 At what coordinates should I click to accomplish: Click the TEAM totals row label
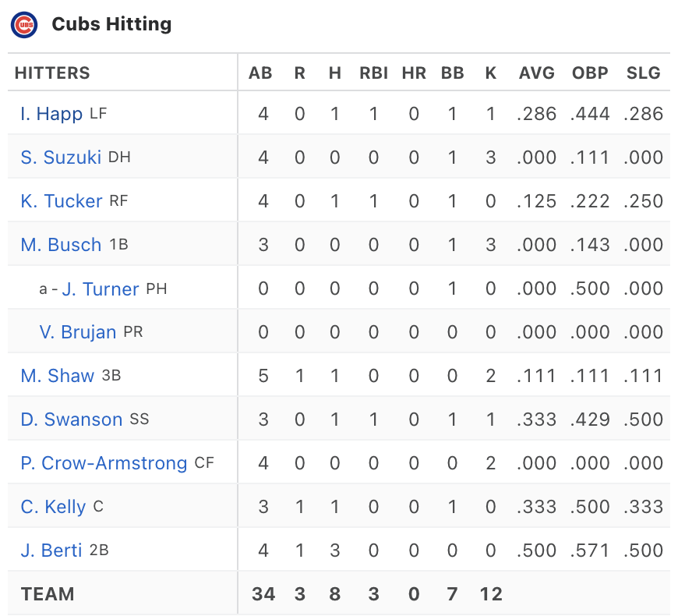click(x=48, y=594)
